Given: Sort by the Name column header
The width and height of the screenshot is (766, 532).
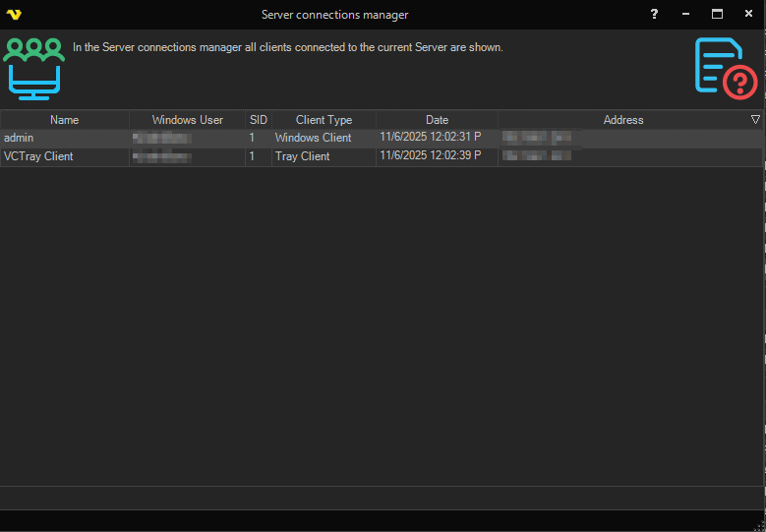Looking at the screenshot, I should (x=64, y=120).
